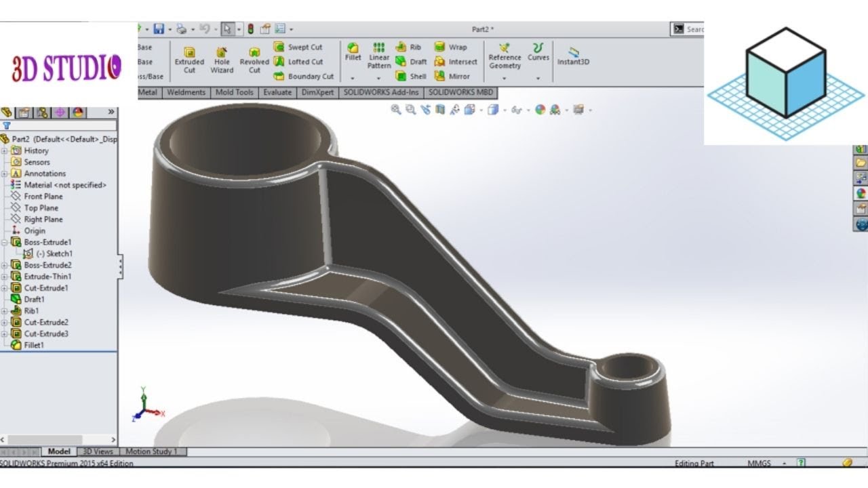Open Reference Geometry dropdown arrow
The width and height of the screenshot is (868, 488).
505,78
